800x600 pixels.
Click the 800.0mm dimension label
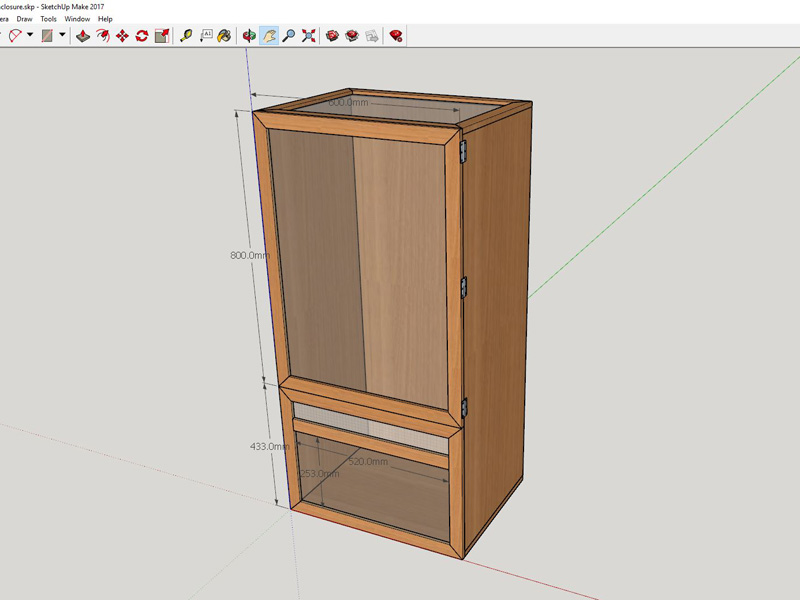(250, 255)
